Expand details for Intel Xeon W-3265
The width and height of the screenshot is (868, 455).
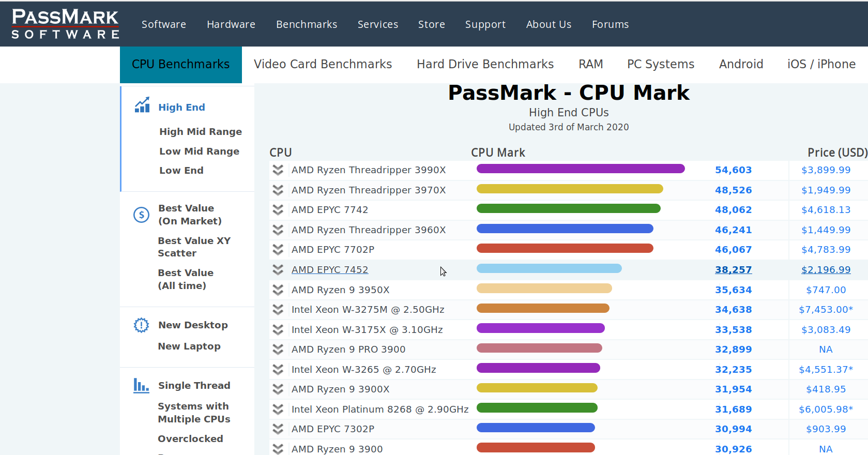click(278, 370)
